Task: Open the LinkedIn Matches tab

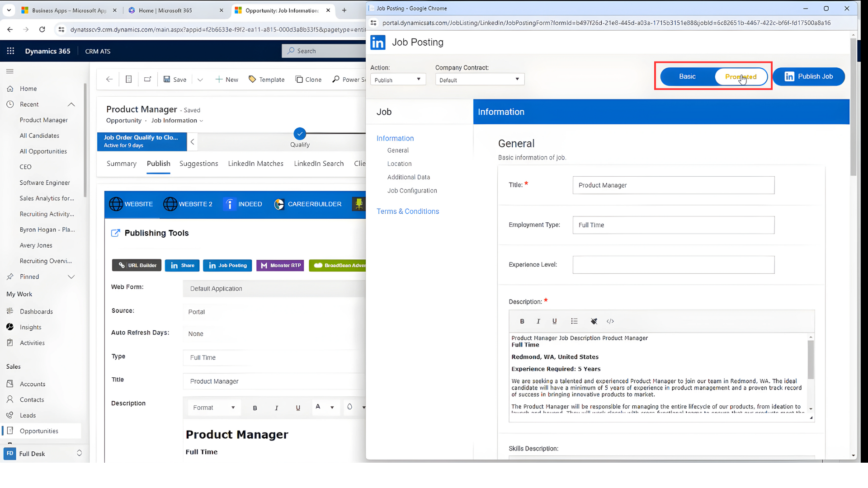Action: pyautogui.click(x=255, y=164)
